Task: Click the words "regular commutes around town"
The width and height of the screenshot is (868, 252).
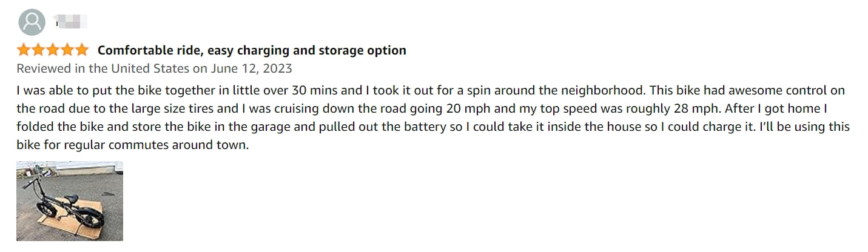Action: click(x=168, y=145)
